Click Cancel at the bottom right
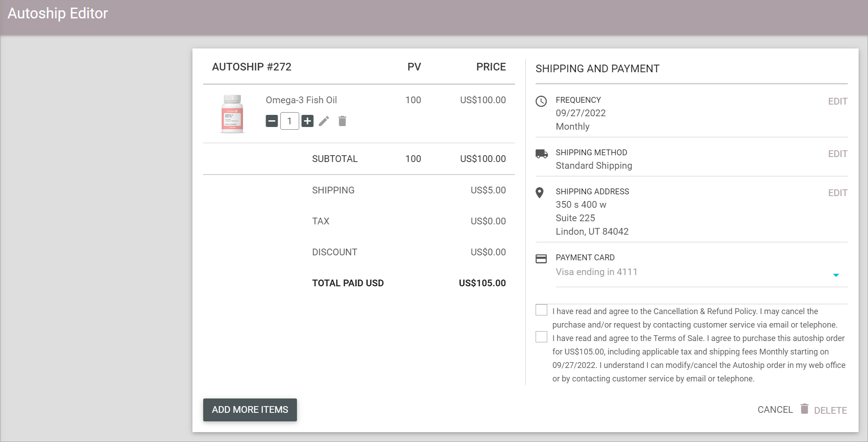The width and height of the screenshot is (868, 442). pyautogui.click(x=775, y=409)
